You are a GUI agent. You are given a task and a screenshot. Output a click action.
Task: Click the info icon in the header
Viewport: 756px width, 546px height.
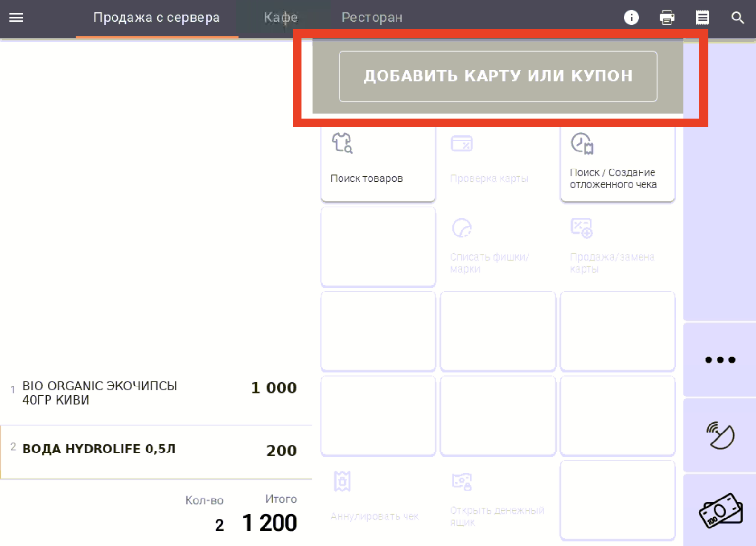click(x=631, y=18)
